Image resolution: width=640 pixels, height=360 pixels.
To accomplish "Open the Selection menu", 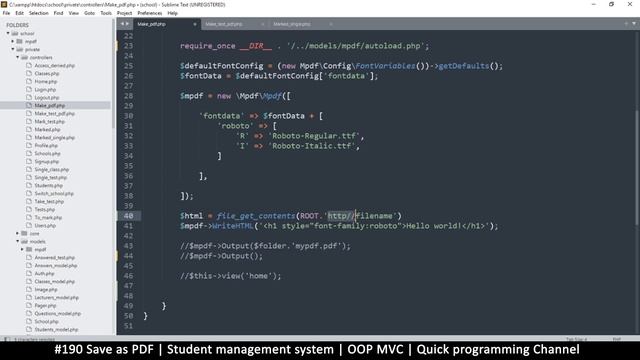I will [39, 13].
